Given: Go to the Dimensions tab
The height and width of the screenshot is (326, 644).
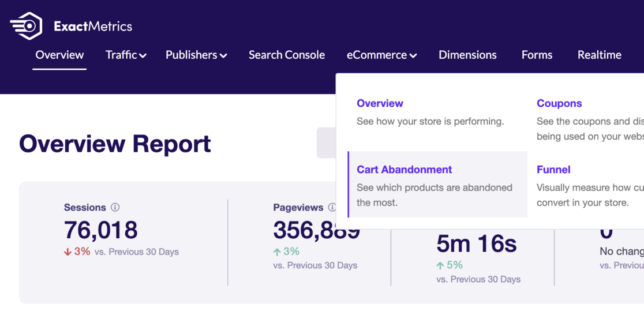Looking at the screenshot, I should click(467, 55).
